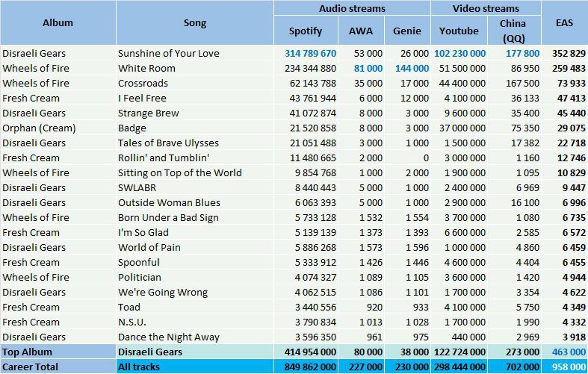
Task: Select Youtube value 37 000 000
Action: (x=462, y=128)
